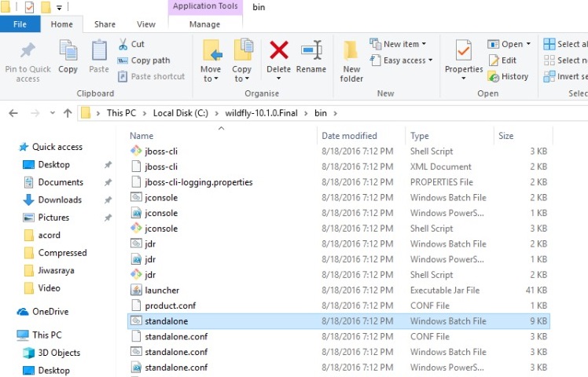588x377 pixels.
Task: Click Pin to Quick access icon
Action: [x=28, y=49]
